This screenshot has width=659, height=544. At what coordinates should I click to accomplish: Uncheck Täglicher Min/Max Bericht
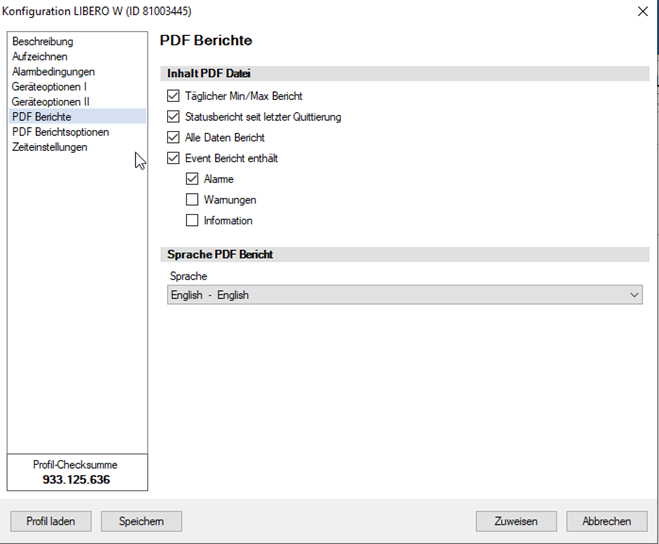[x=174, y=96]
